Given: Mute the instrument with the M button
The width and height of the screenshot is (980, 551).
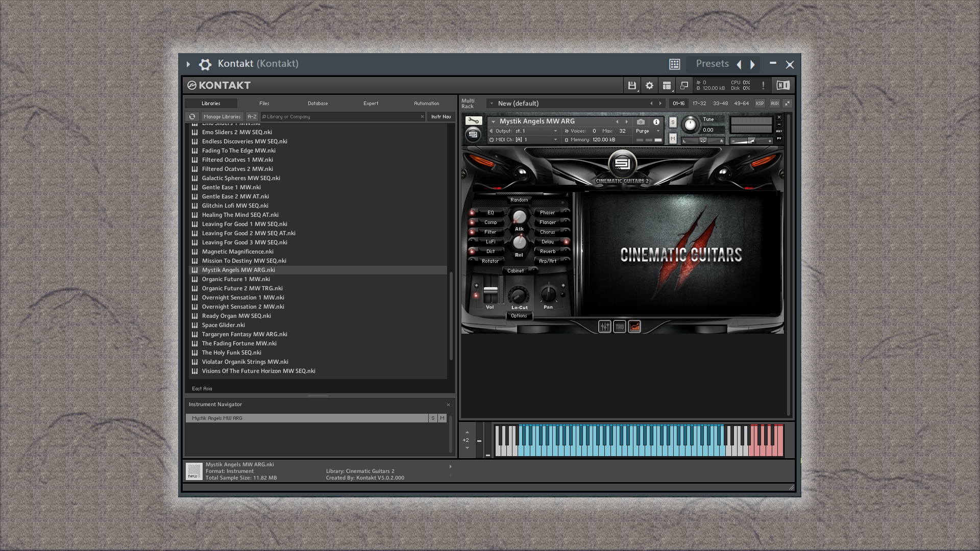Looking at the screenshot, I should click(x=673, y=138).
